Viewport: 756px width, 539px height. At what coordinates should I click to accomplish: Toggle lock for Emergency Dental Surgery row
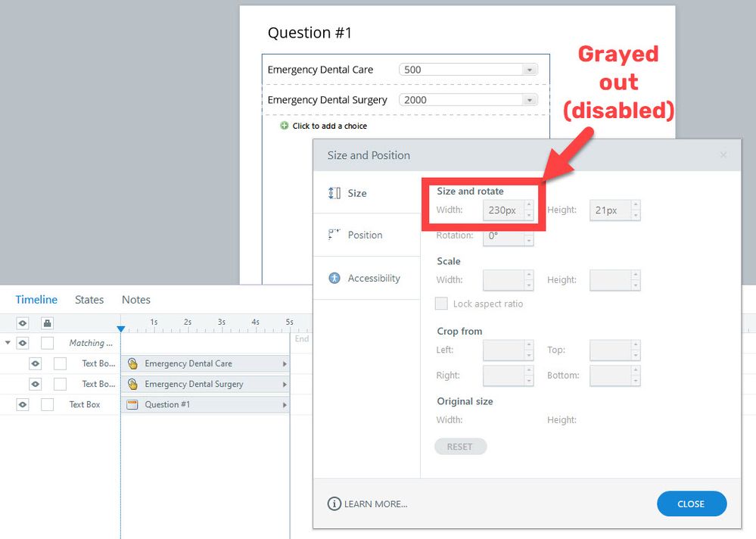click(x=60, y=385)
